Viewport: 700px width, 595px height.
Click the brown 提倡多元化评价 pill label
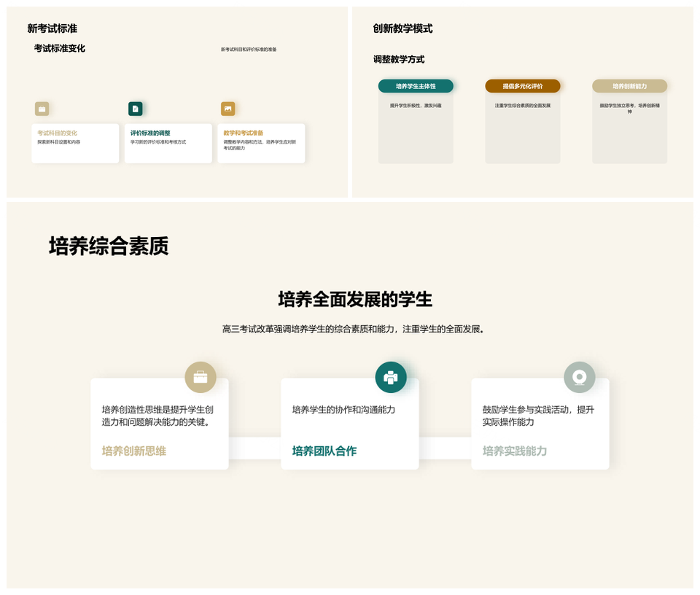pos(523,86)
